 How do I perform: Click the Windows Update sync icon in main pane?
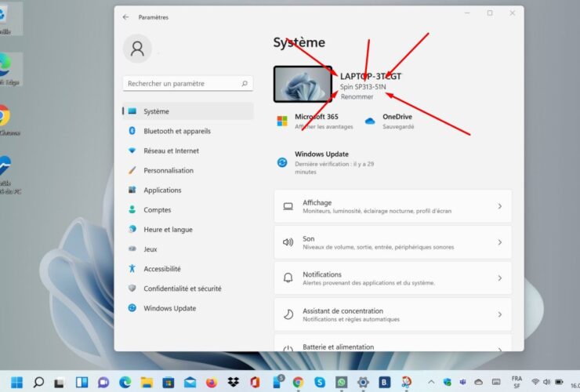coord(282,162)
